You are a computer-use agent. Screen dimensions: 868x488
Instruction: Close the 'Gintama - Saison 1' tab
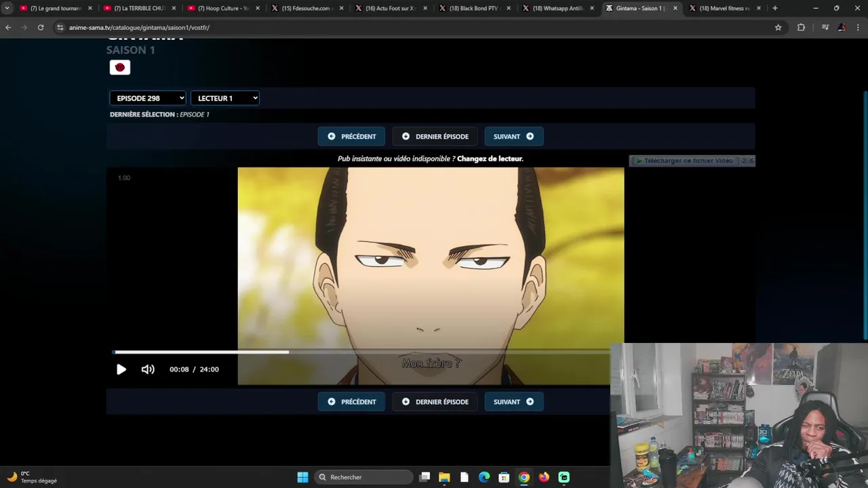point(675,8)
